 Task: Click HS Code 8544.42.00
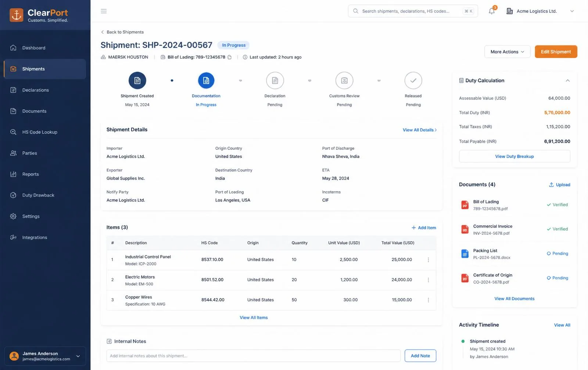(x=213, y=300)
